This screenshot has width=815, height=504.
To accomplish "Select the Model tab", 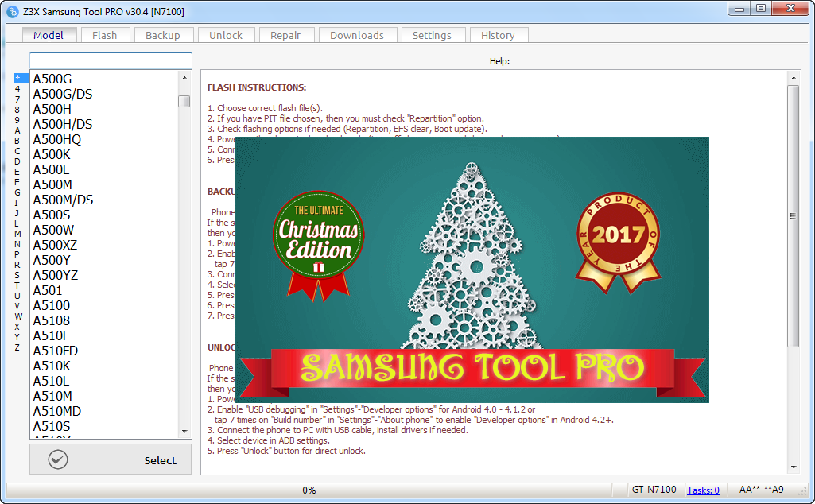I will (x=49, y=35).
